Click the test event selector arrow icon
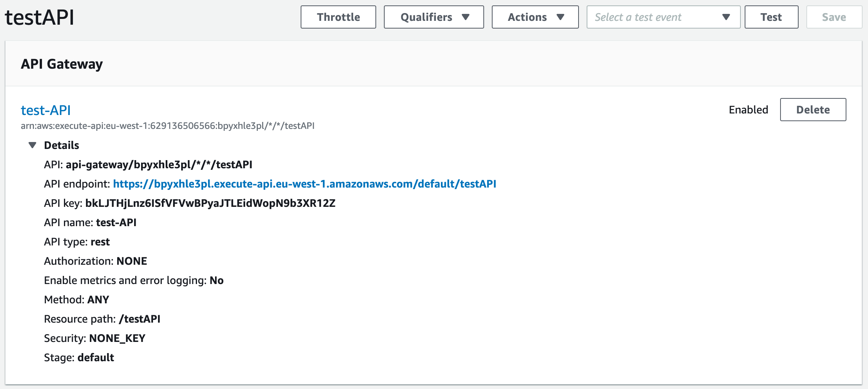 [x=726, y=17]
